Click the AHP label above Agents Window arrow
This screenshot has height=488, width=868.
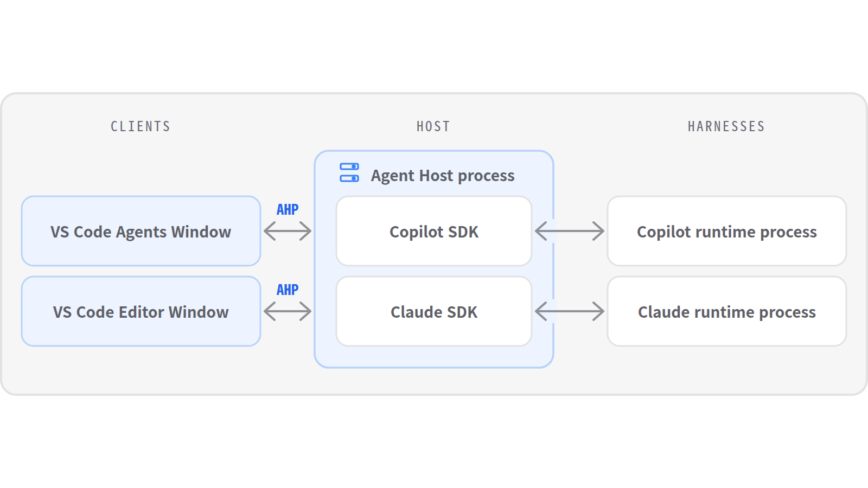(288, 209)
